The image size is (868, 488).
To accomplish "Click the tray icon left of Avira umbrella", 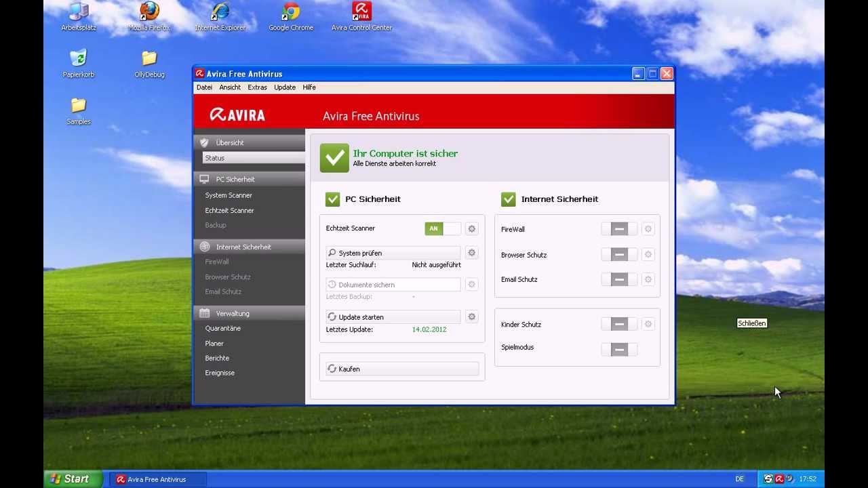I will pos(768,479).
